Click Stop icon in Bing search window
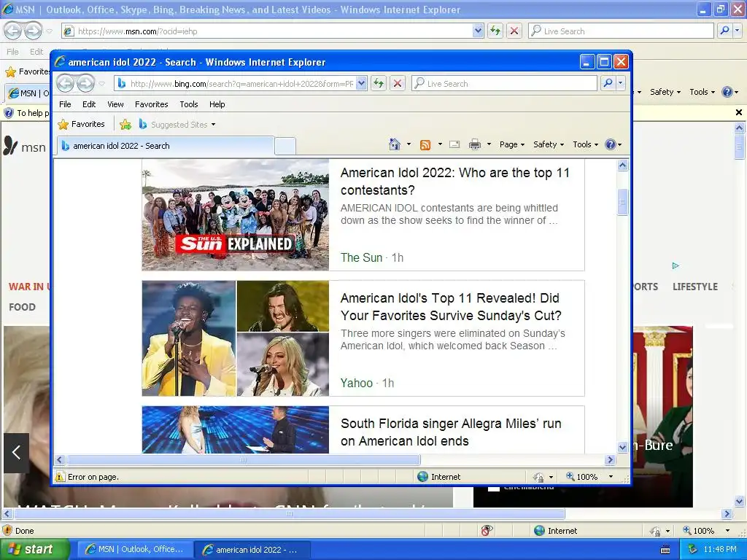 coord(398,83)
